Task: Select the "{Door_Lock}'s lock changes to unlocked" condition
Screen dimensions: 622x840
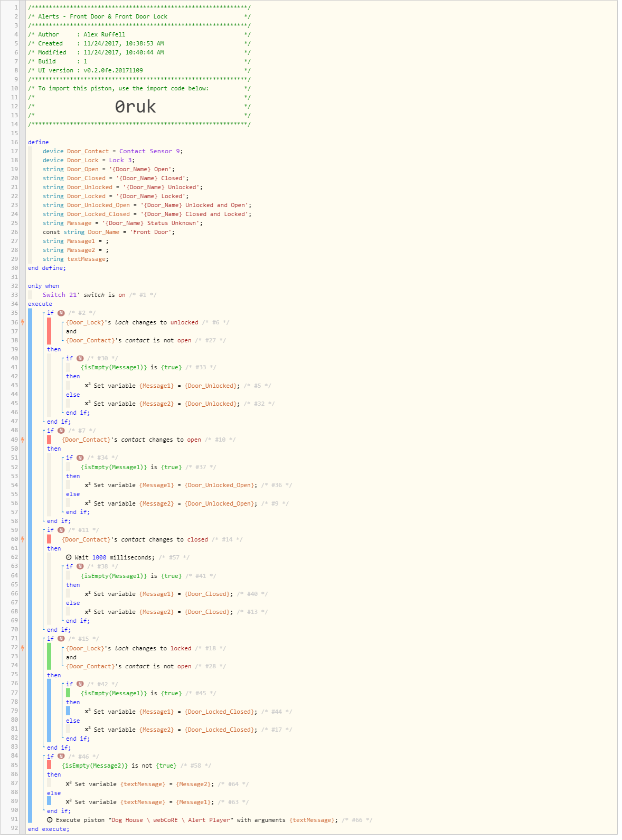Action: pyautogui.click(x=132, y=322)
